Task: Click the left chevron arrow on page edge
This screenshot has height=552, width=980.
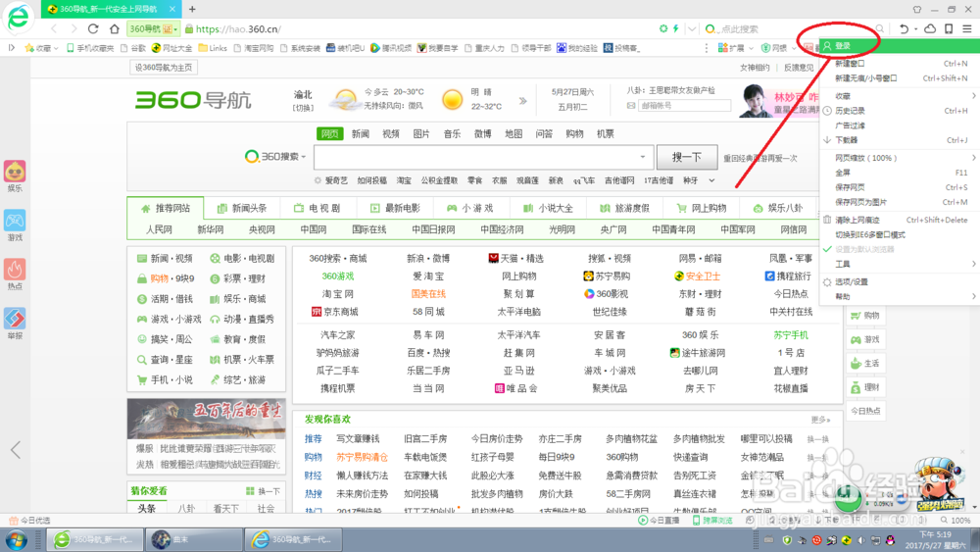Action: click(x=16, y=449)
